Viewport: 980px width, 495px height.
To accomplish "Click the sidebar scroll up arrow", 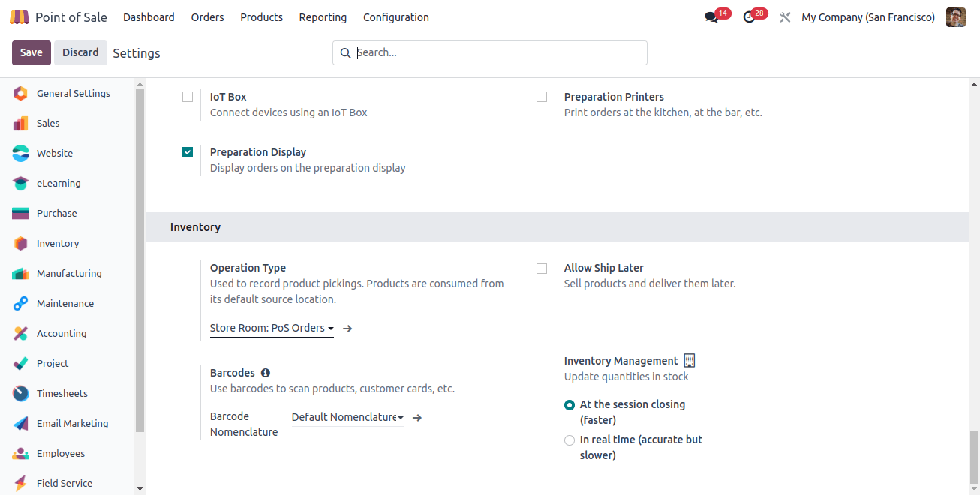I will 140,83.
